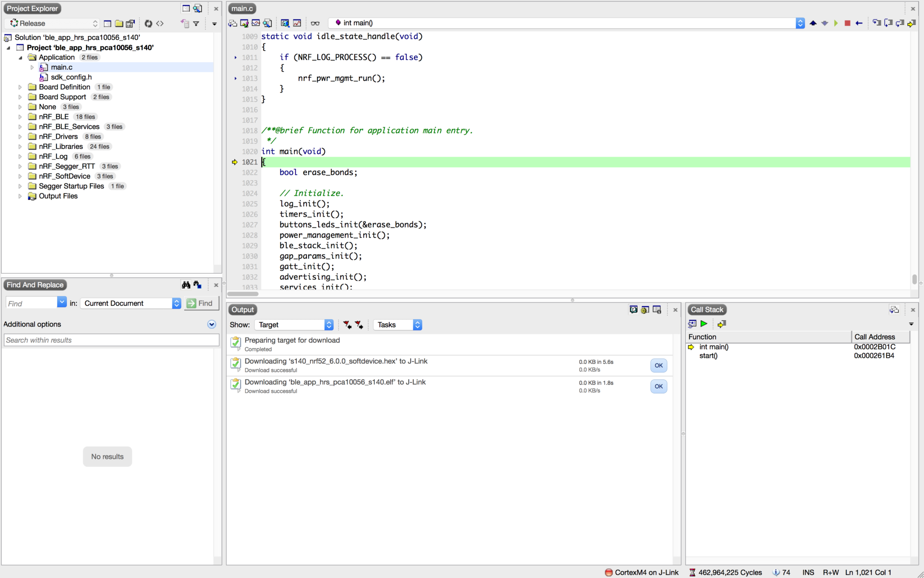Click the step over icon in editor toolbar
The image size is (924, 578).
(x=888, y=23)
